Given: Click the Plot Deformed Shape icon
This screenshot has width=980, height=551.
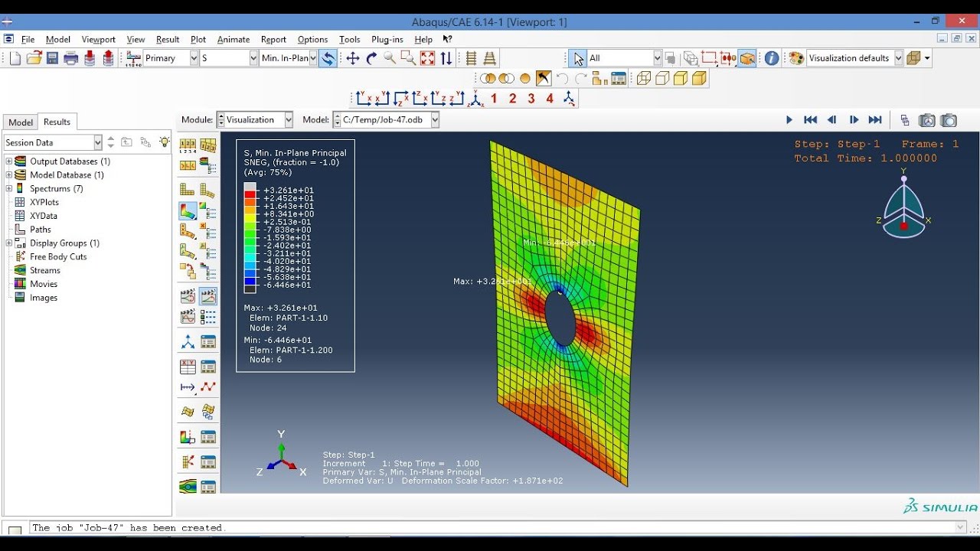Looking at the screenshot, I should pos(207,190).
